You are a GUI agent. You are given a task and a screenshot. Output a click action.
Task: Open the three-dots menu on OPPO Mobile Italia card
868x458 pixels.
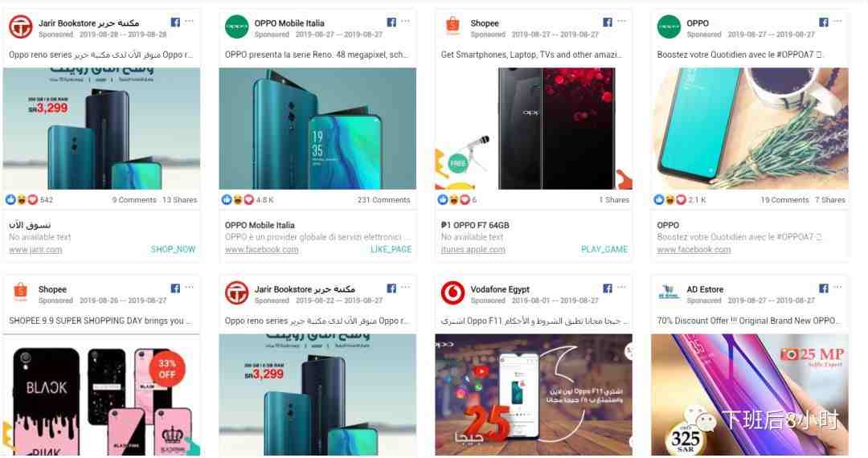coord(405,22)
